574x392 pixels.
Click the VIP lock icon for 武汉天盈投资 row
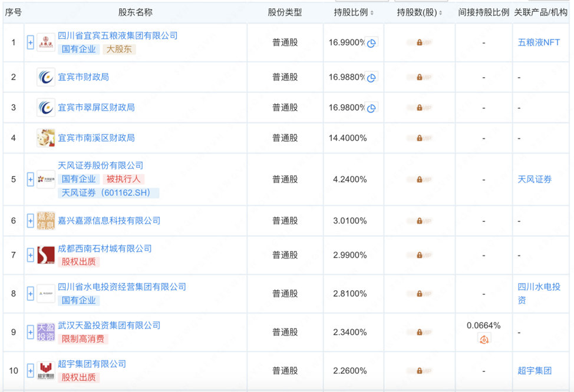coord(420,332)
